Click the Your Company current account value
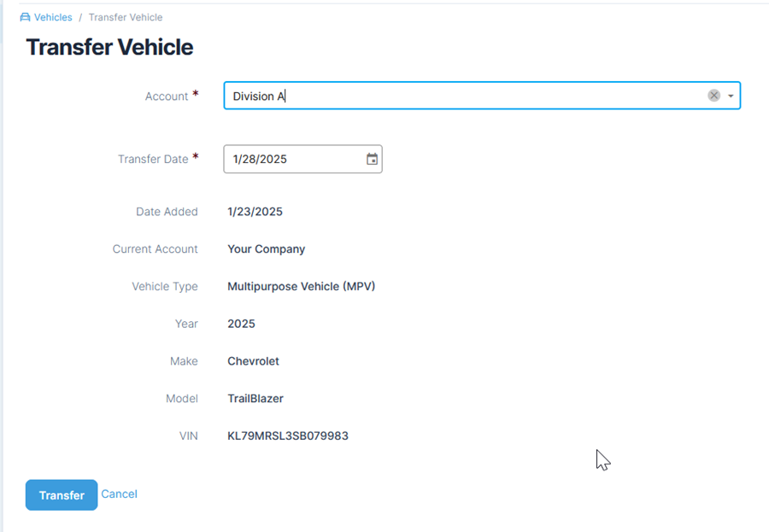Screen dimensions: 769x532 (266, 249)
